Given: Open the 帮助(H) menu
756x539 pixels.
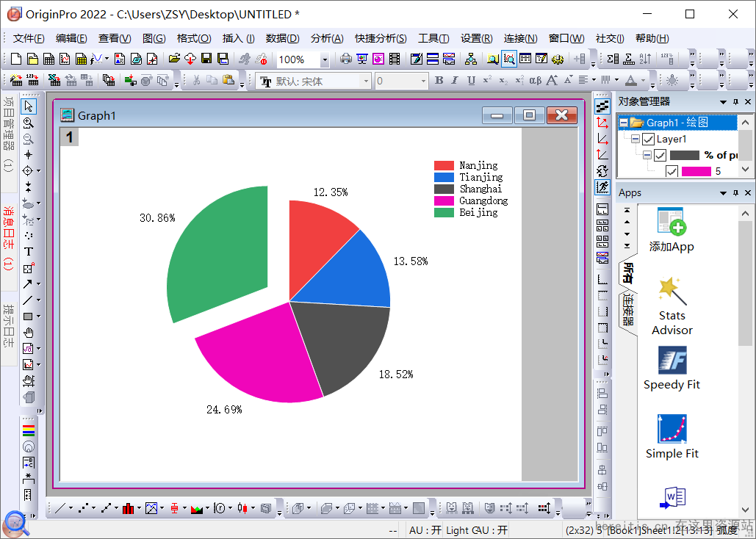Looking at the screenshot, I should [x=652, y=39].
